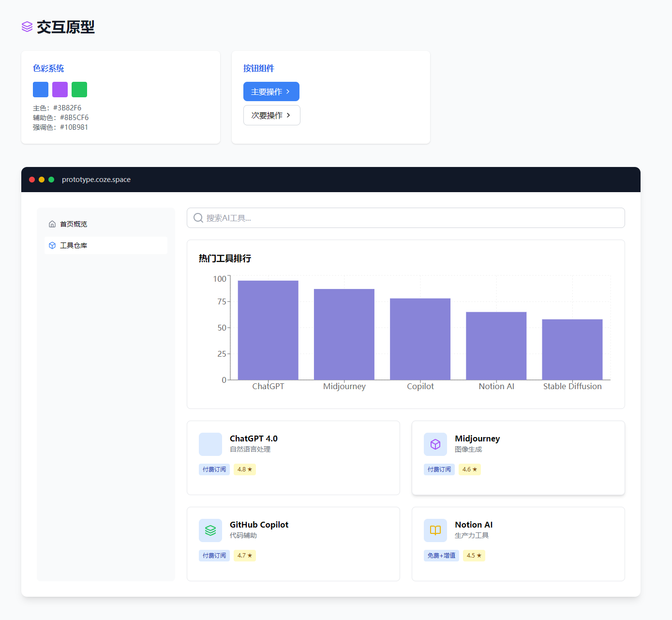Click the chevron in 次要操作 button
The image size is (672, 620).
click(x=288, y=115)
